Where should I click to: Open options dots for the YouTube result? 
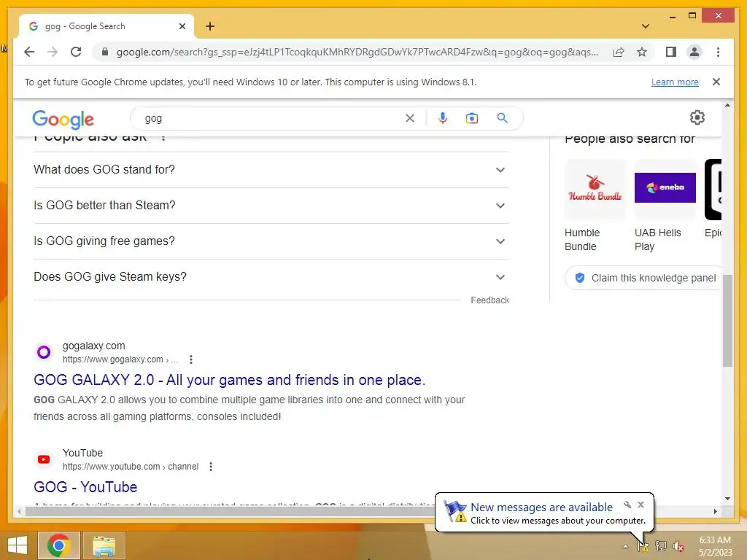point(211,467)
